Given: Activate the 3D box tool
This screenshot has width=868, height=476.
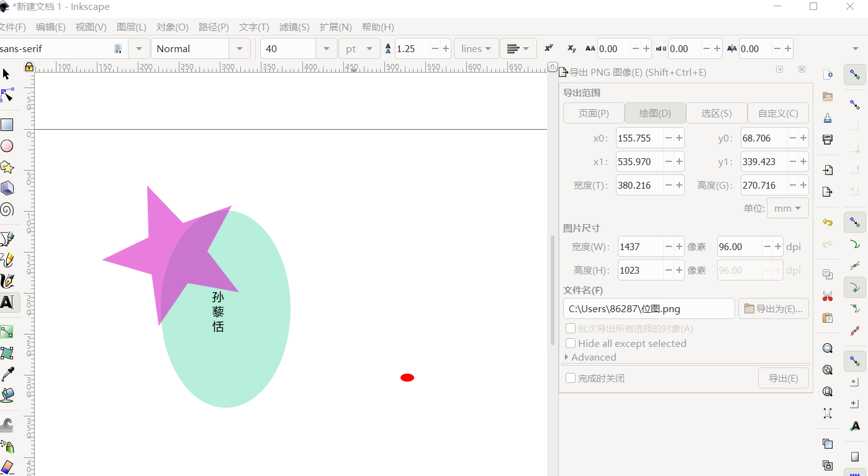Looking at the screenshot, I should coord(7,188).
